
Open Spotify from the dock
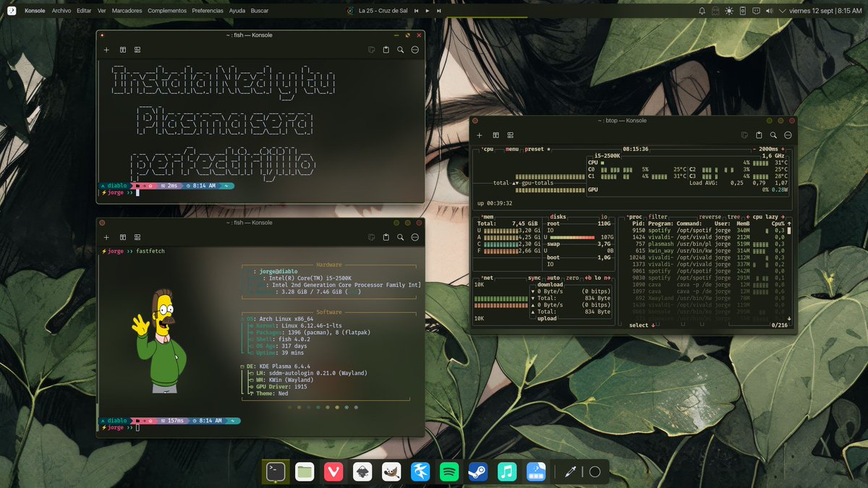[448, 472]
